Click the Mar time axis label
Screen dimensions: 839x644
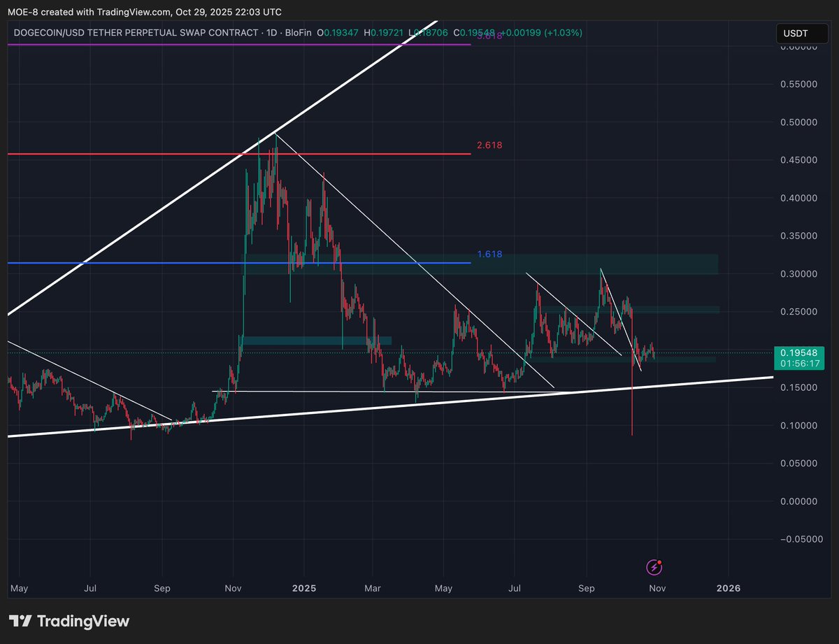373,589
